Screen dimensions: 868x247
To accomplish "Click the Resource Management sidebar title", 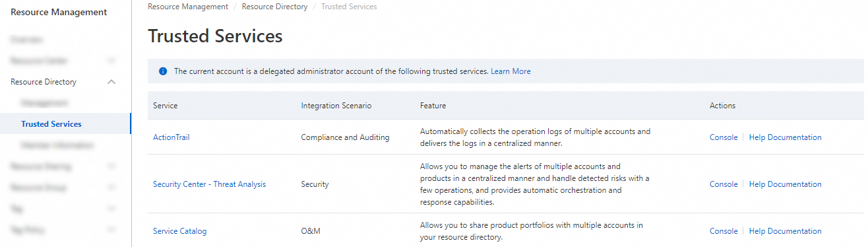I will [x=59, y=12].
